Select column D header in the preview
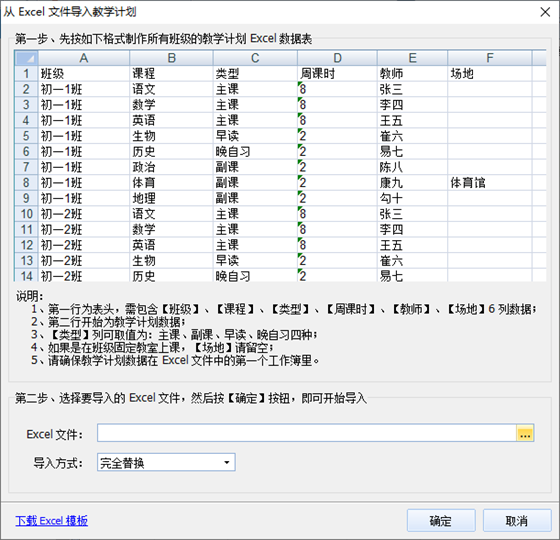This screenshot has height=540, width=560. [337, 58]
